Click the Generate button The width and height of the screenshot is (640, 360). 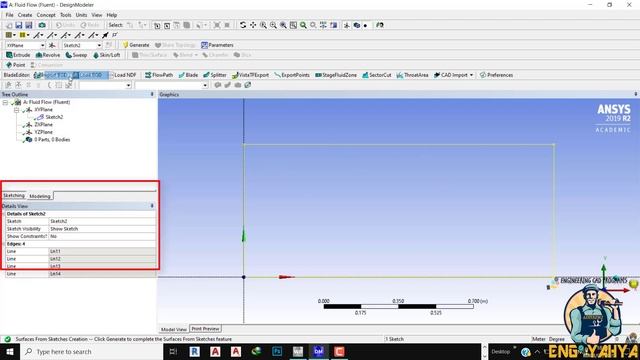coord(136,45)
